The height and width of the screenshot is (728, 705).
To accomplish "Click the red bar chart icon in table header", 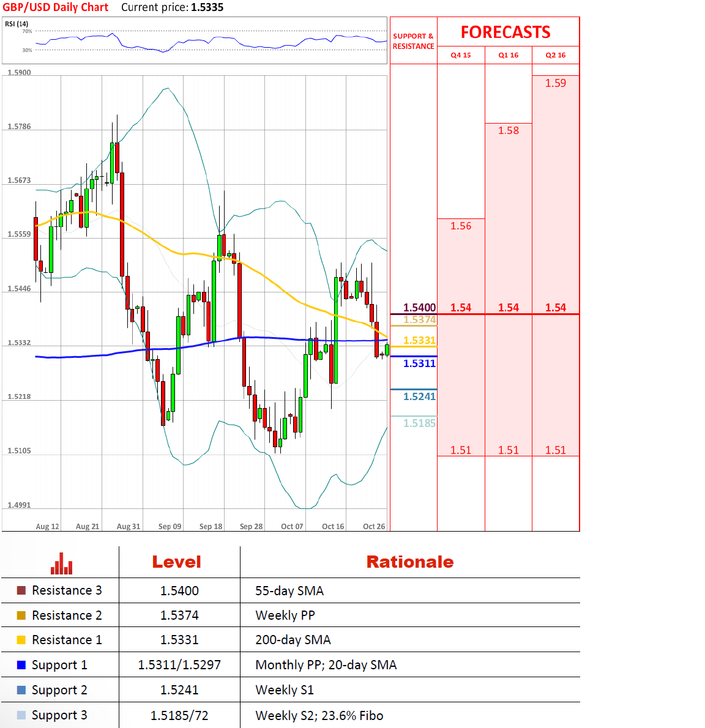I will pos(61,563).
